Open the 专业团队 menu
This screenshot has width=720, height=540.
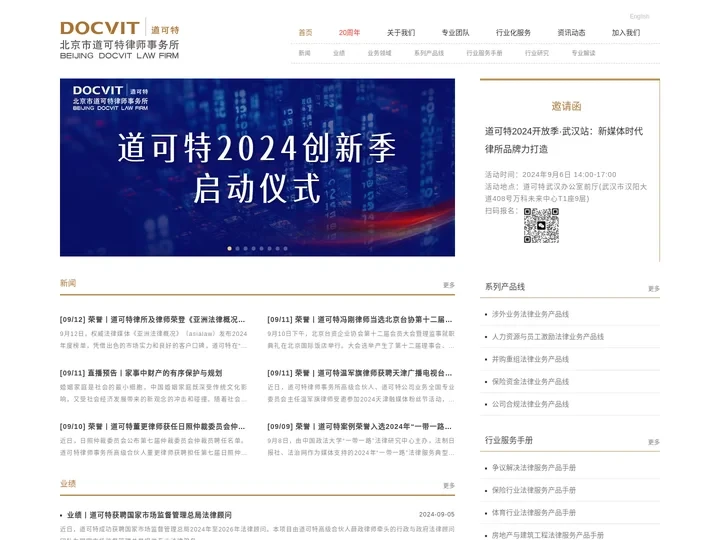click(456, 33)
